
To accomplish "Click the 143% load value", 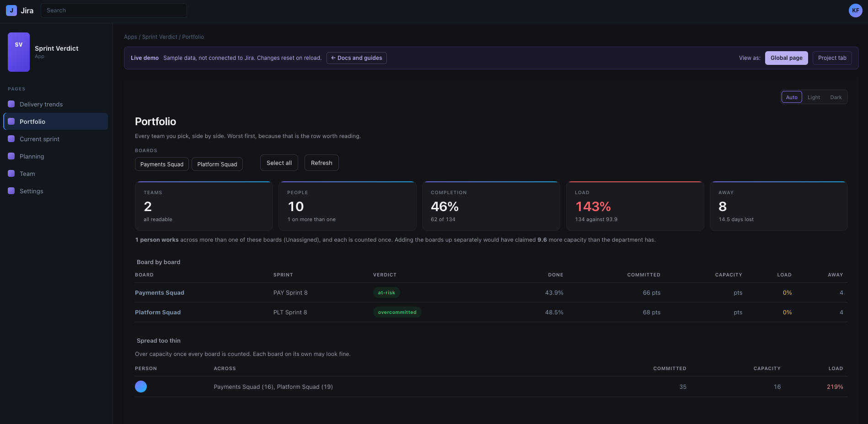I will tap(593, 207).
